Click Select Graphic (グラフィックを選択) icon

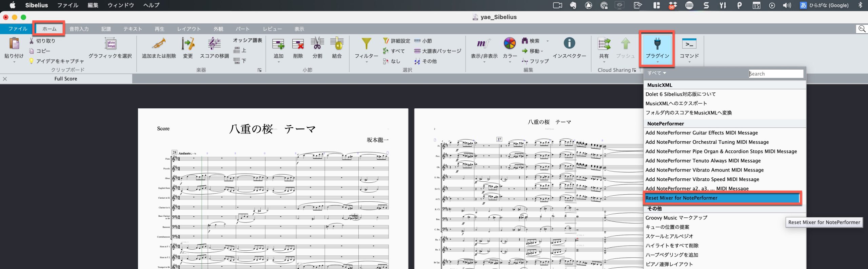(111, 44)
